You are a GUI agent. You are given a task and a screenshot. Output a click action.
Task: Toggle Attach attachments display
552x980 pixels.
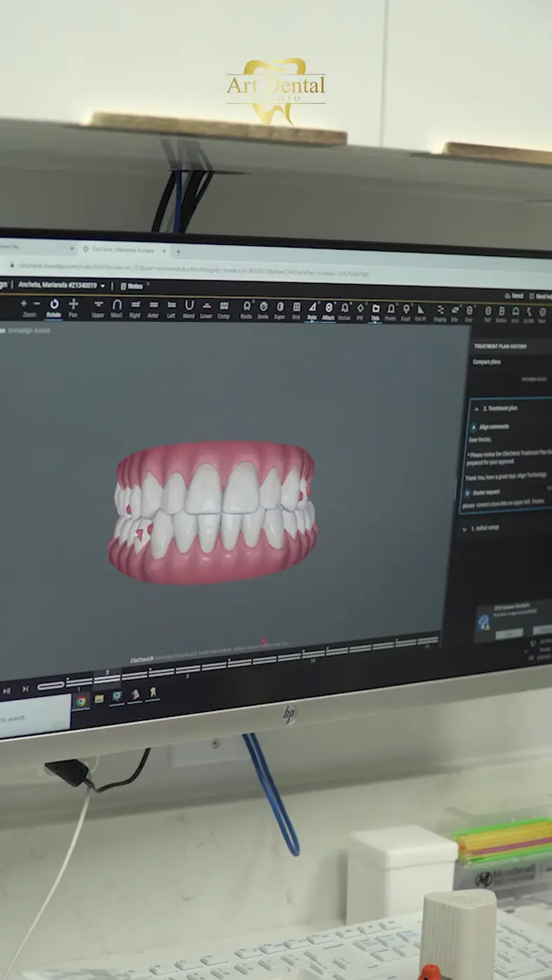[x=329, y=311]
